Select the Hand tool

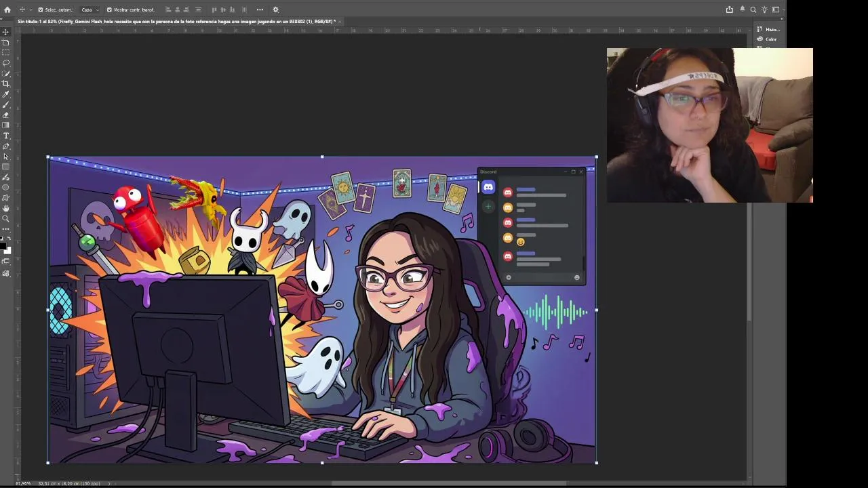pos(6,208)
